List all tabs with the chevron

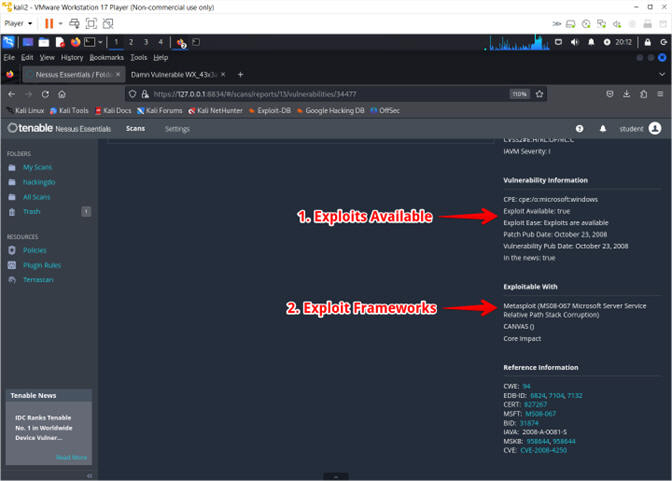662,75
